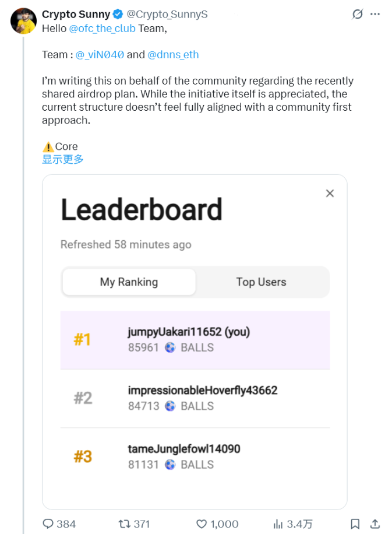This screenshot has height=534, width=392.
Task: Open the @_viN040 mention link
Action: tap(100, 54)
